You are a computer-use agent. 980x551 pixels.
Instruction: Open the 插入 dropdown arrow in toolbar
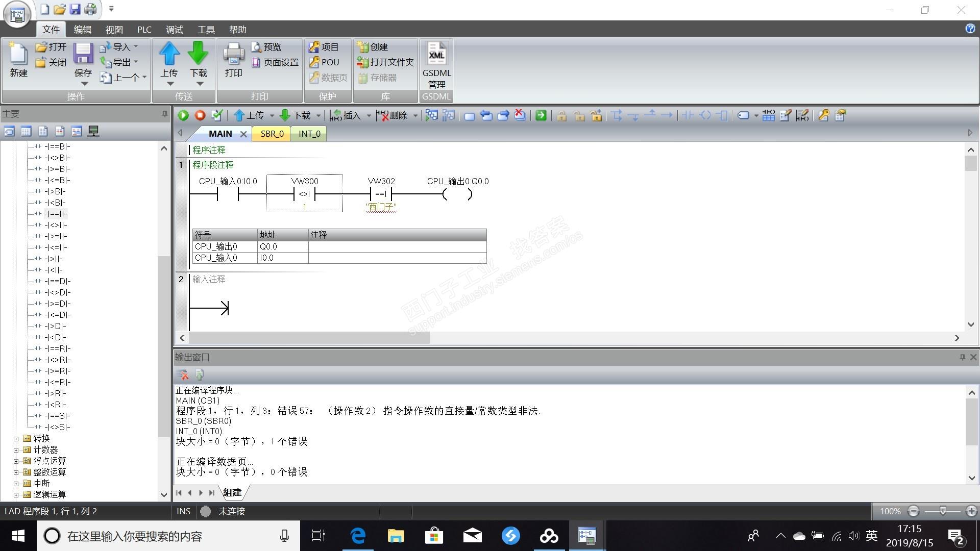(369, 116)
